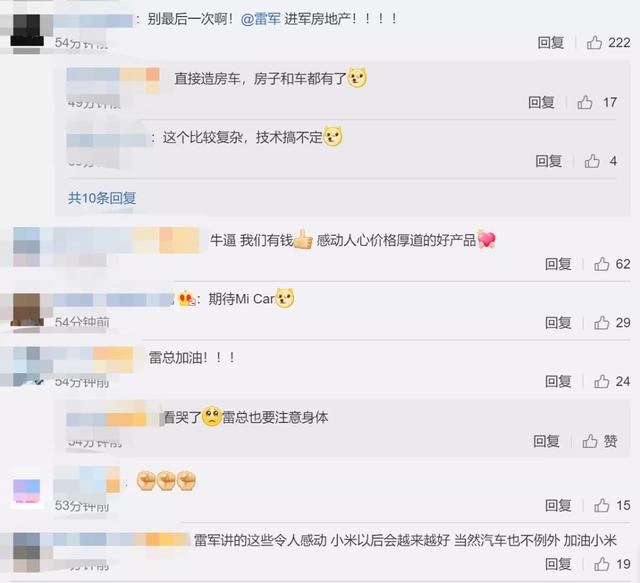
Task: Reply to the '进军房地产' comment
Action: point(551,42)
